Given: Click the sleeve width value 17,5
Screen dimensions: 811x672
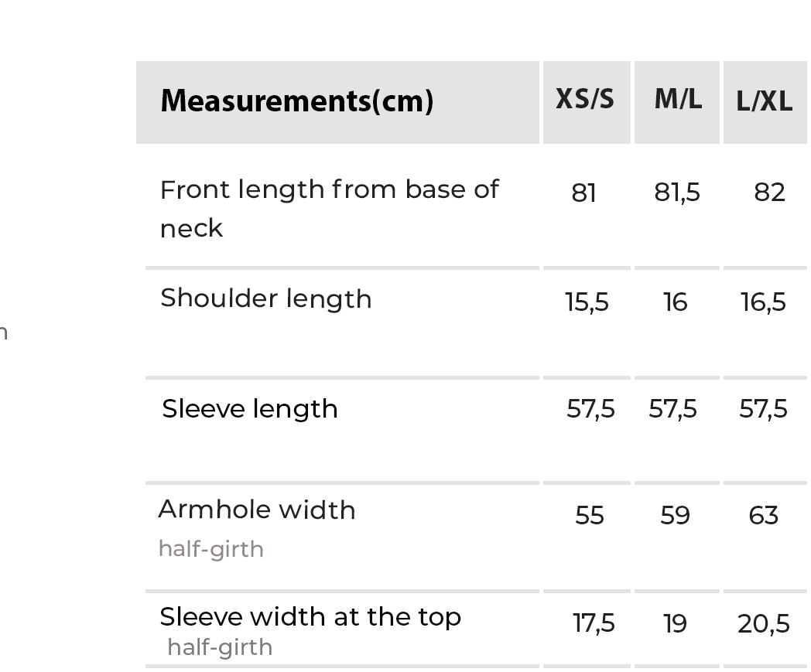Looking at the screenshot, I should pyautogui.click(x=594, y=623).
